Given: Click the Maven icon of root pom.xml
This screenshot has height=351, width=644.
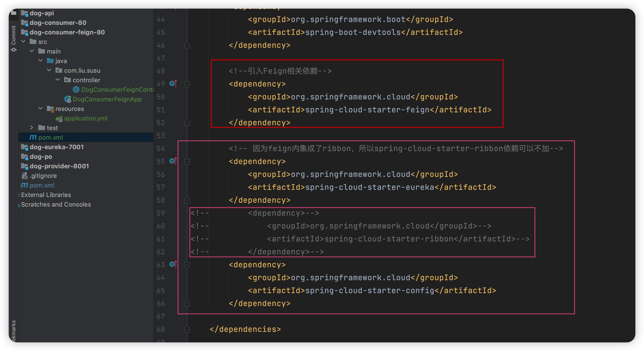Looking at the screenshot, I should tap(24, 185).
